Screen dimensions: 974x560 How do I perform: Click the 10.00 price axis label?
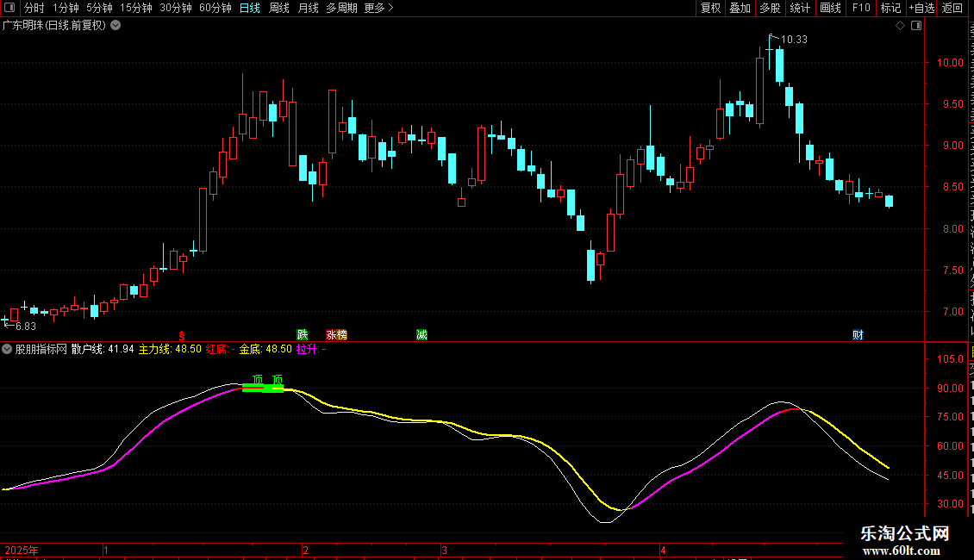click(x=950, y=63)
